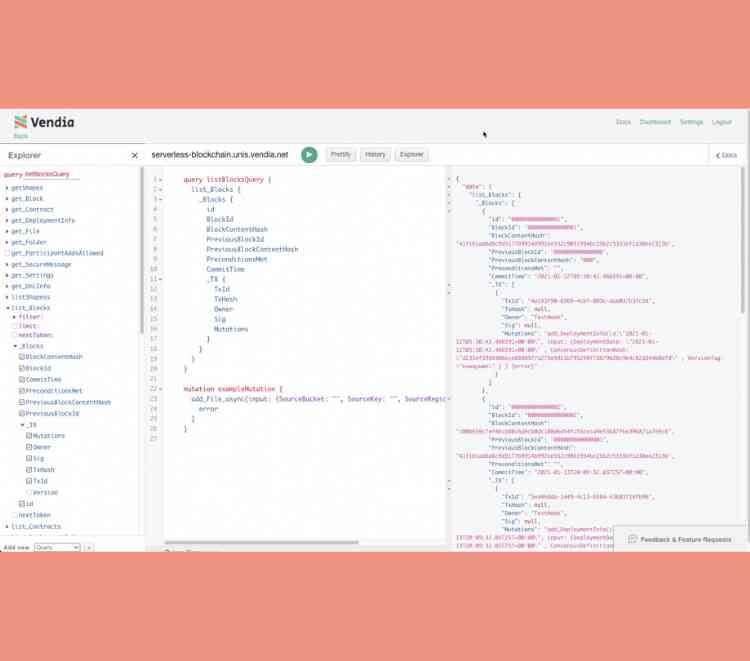
Task: Click the Back link under Vendia logo
Action: [21, 136]
